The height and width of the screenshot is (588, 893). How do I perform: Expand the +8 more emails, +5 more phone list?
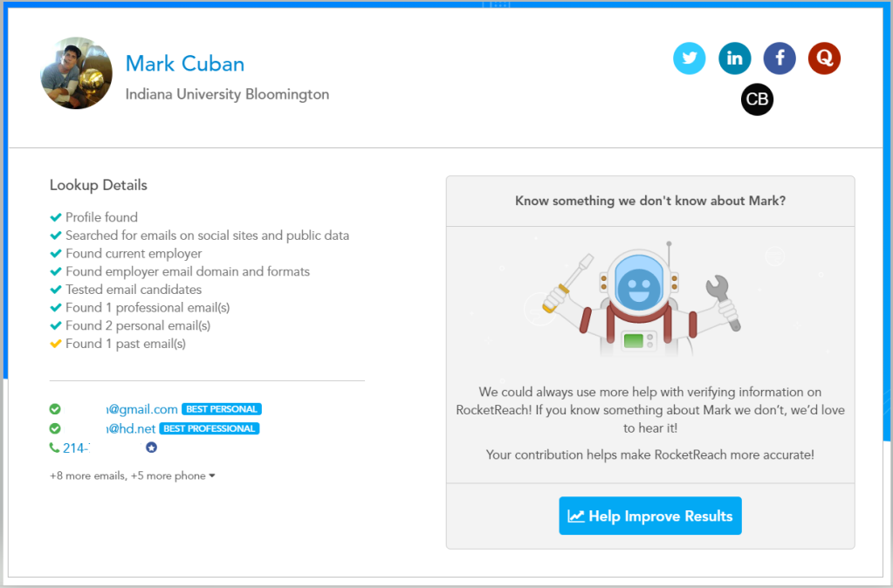(x=132, y=475)
